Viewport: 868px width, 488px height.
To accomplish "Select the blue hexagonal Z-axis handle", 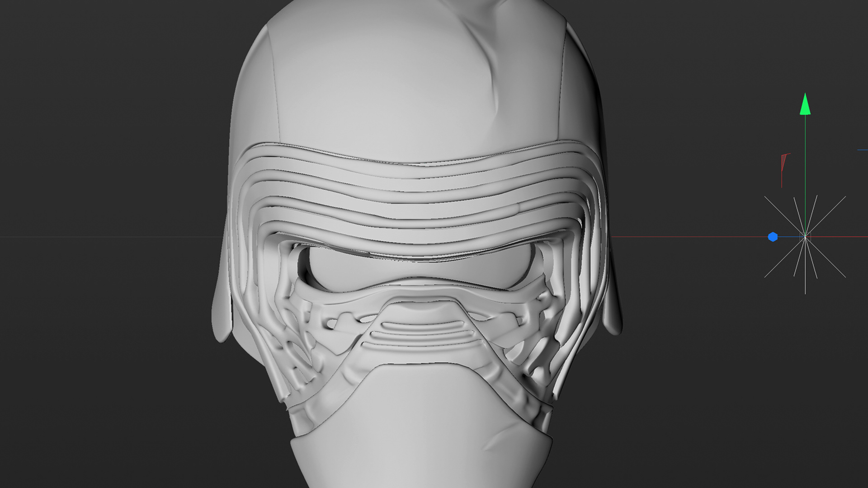I will point(773,237).
